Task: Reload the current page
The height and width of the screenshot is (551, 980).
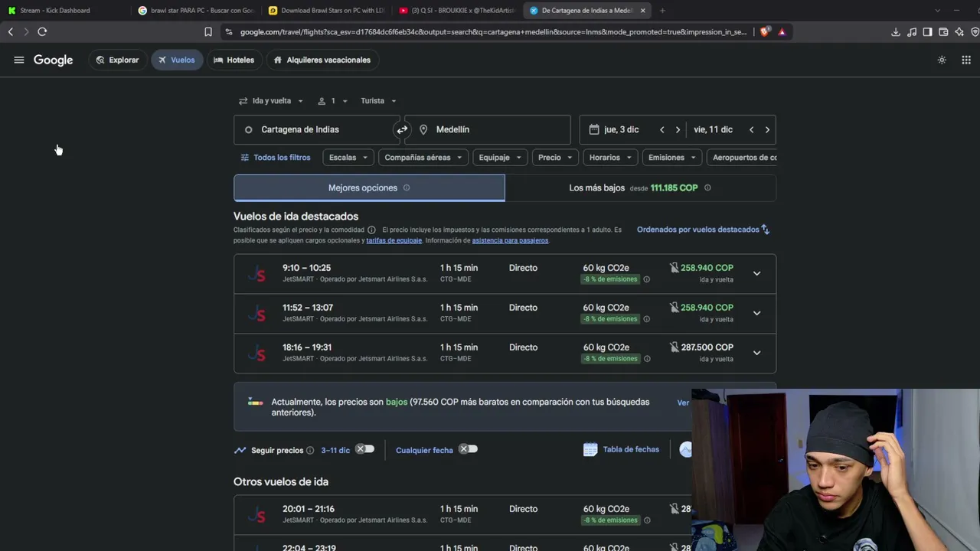Action: click(42, 31)
